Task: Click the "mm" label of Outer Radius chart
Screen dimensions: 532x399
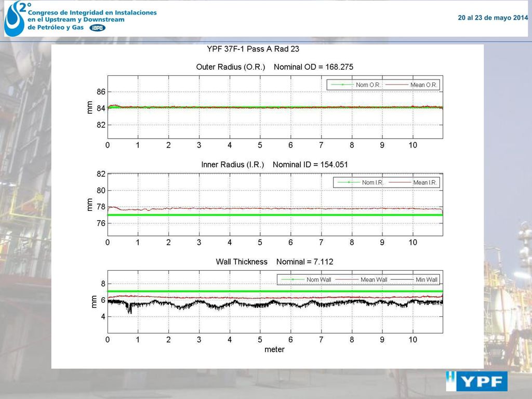Action: point(89,108)
